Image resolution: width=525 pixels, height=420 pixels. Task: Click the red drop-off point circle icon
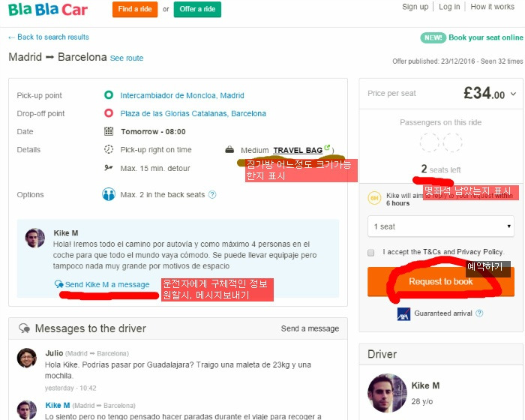[x=109, y=113]
